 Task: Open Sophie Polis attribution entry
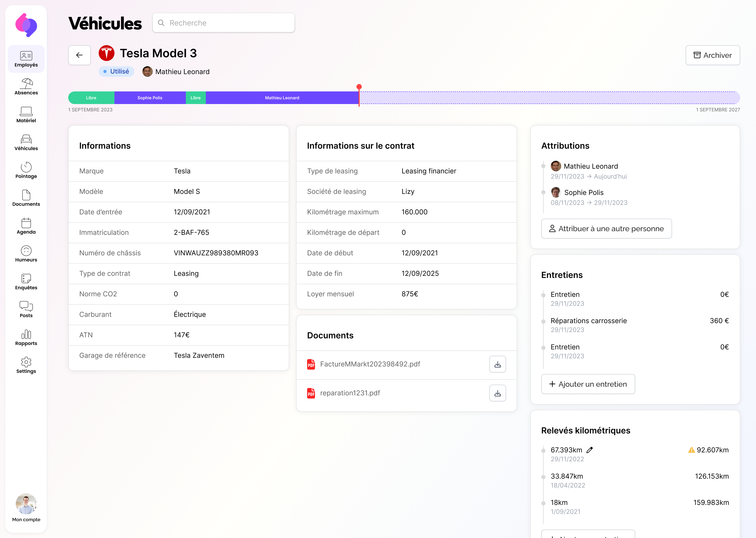click(589, 197)
